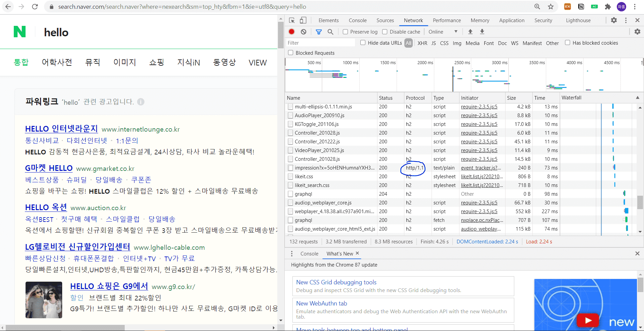
Task: Click the red record network log button
Action: (291, 32)
